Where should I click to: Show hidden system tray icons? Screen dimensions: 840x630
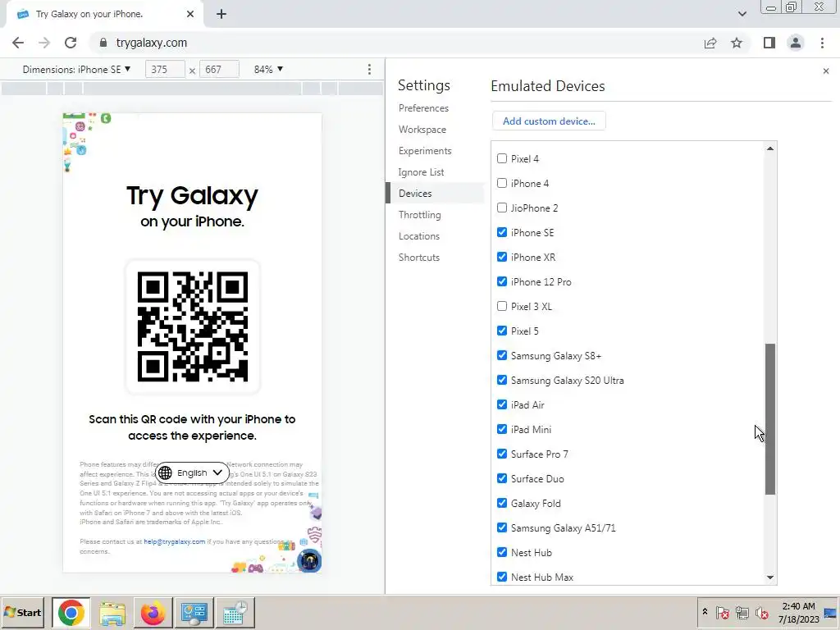[x=705, y=611]
